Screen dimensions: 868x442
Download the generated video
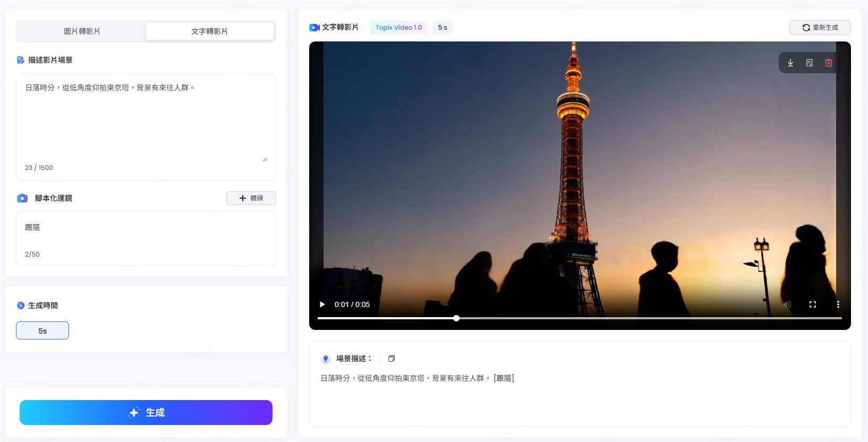coord(790,63)
